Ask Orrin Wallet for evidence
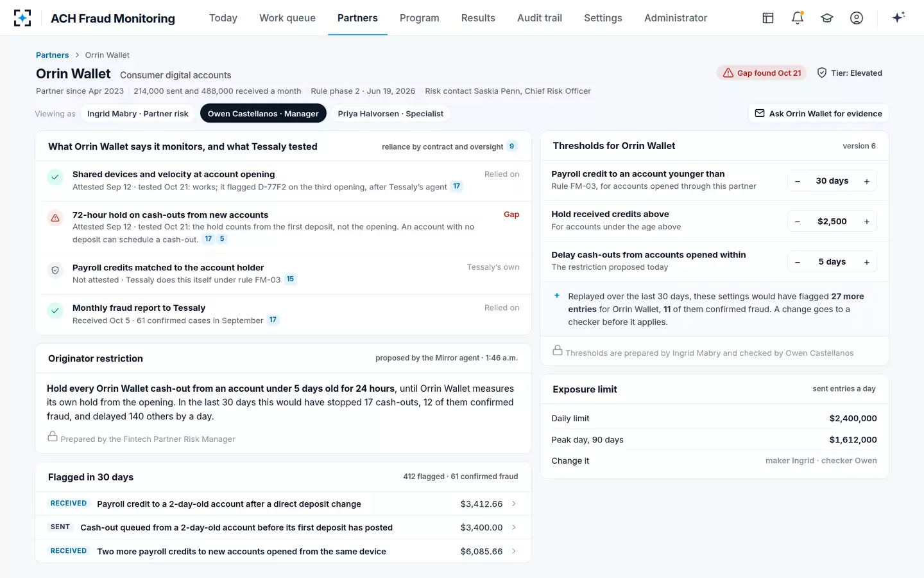 pyautogui.click(x=818, y=114)
